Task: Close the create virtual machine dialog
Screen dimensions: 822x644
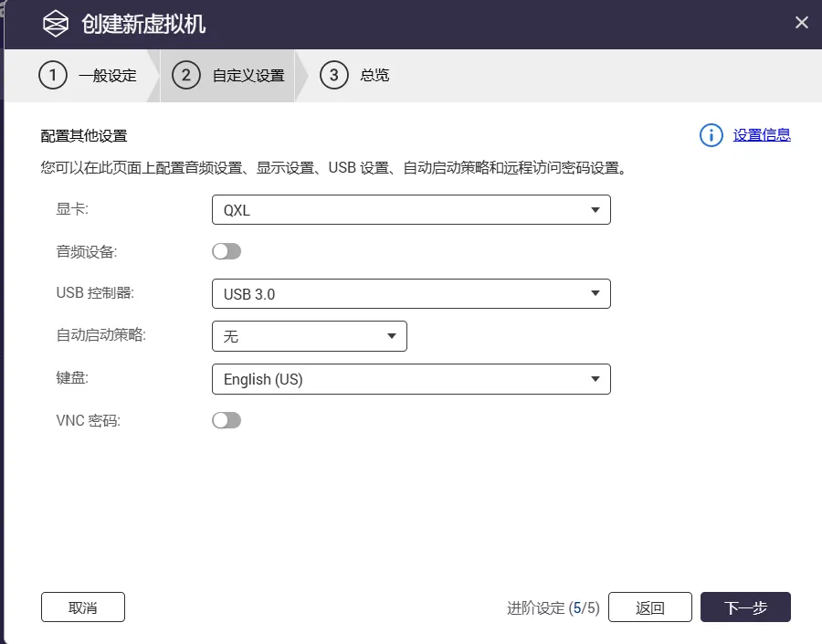Action: 801,23
